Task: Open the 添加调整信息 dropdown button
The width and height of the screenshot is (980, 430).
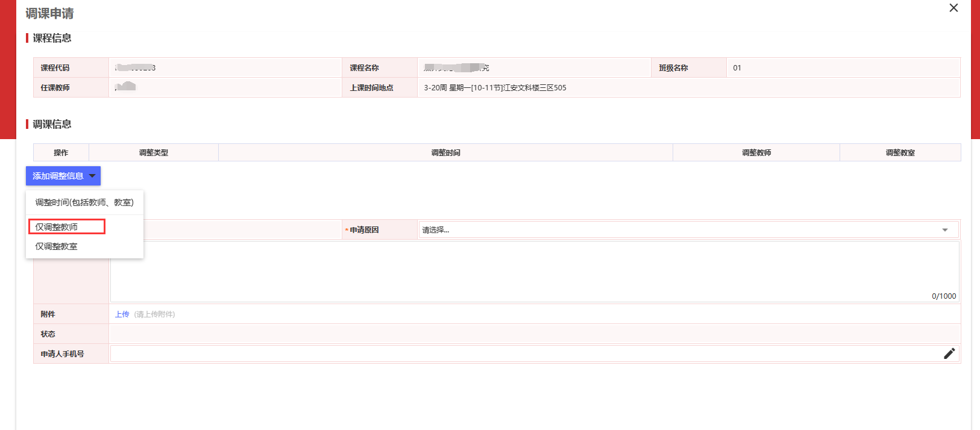Action: (x=63, y=176)
